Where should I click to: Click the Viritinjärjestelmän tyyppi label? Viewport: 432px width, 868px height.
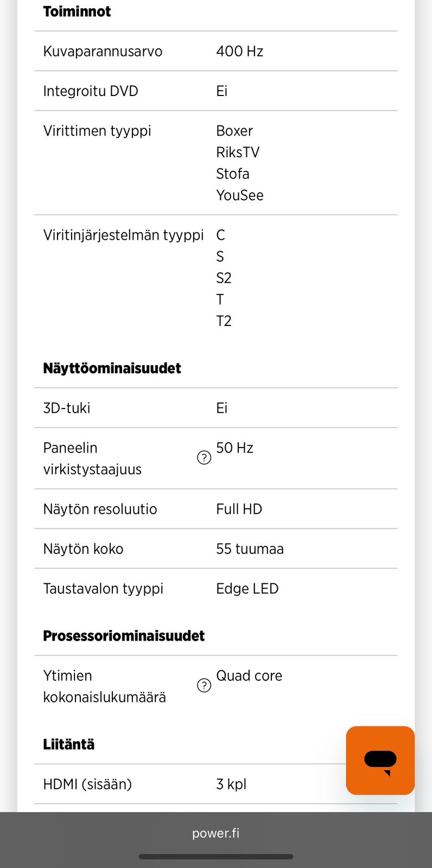coord(123,235)
